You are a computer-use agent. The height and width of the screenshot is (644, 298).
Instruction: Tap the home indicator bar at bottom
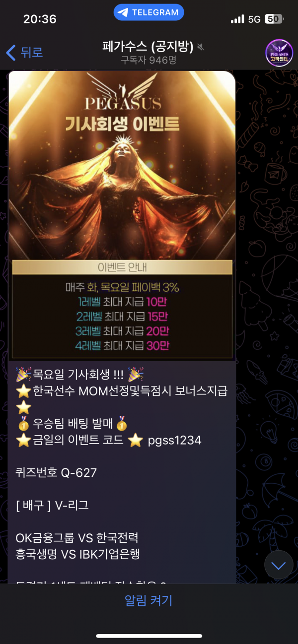[x=149, y=636]
